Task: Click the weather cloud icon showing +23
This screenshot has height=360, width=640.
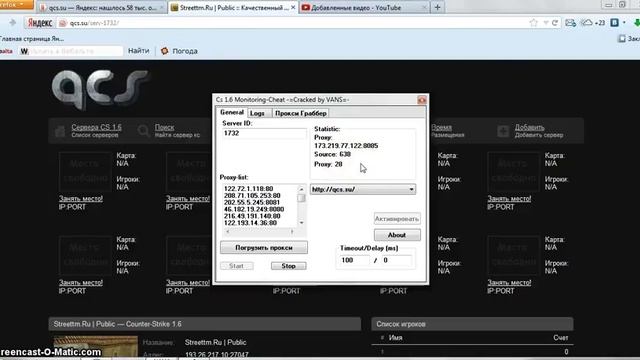Action: click(587, 22)
